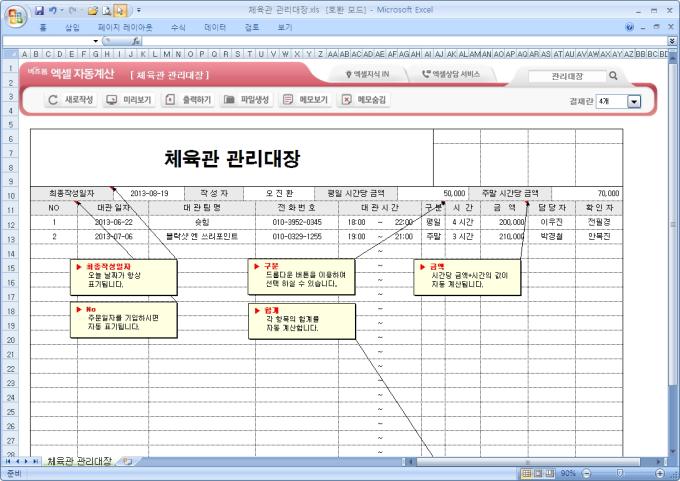Screen dimensions: 680x481
Task: Go to the last sheet using the navigation arrow
Action: coord(36,461)
